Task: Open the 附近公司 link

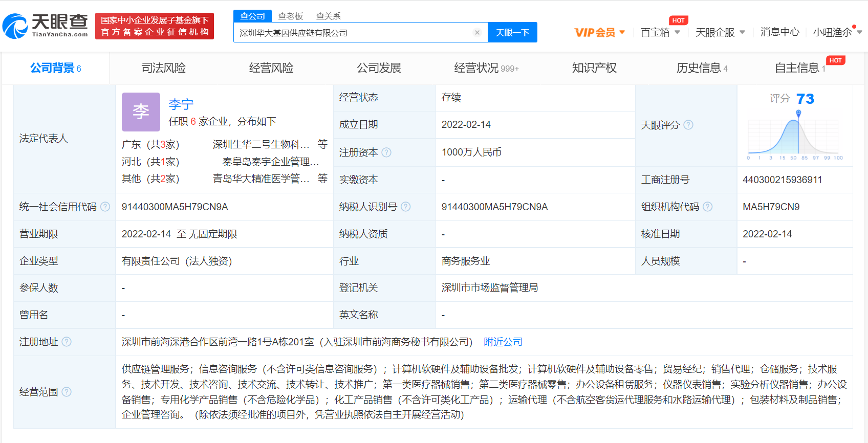Action: click(503, 342)
